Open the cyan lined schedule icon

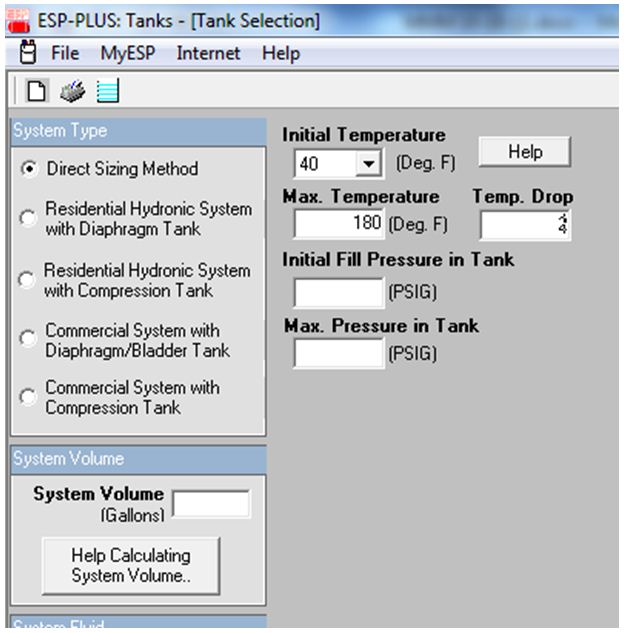108,91
